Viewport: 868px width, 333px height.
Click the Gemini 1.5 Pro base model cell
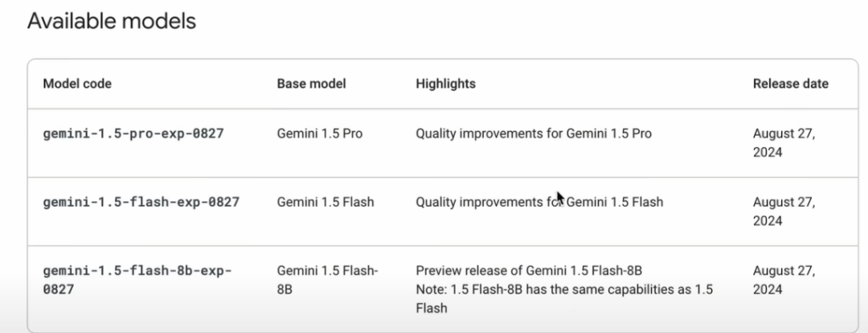319,134
